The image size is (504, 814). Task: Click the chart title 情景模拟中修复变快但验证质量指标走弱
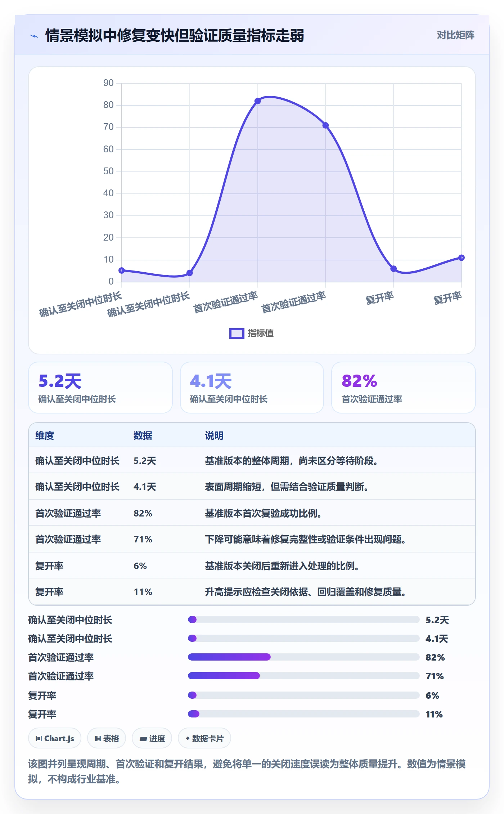coord(175,36)
